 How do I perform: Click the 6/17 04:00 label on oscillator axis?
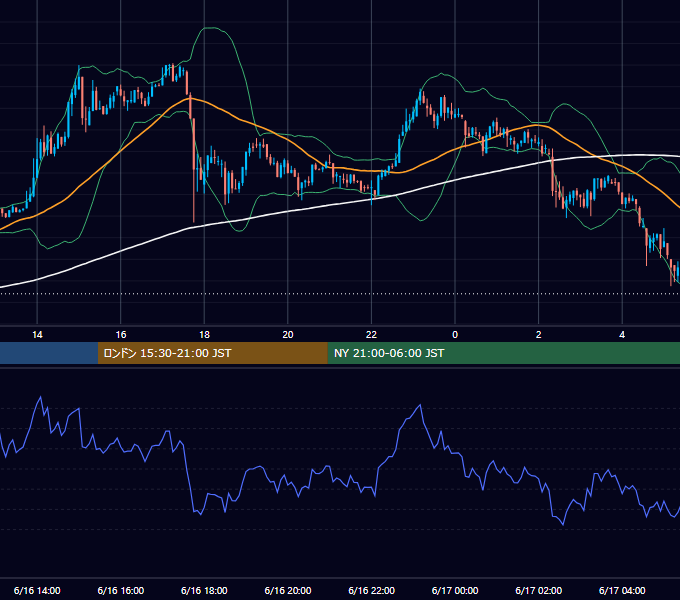622,590
